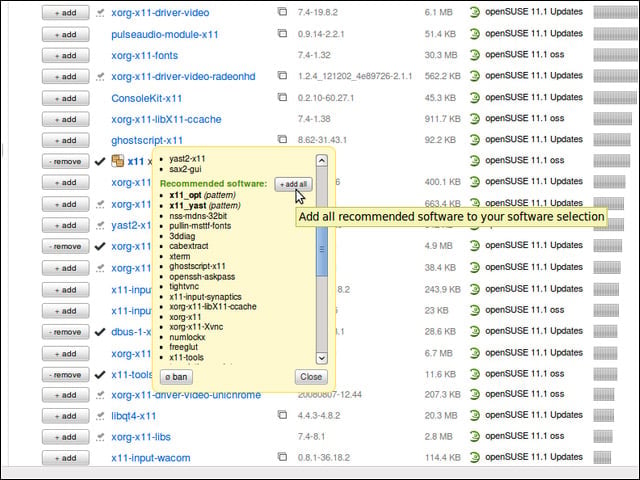The image size is (640, 480).
Task: Remove the package in the 4.9 MB row
Action: [x=65, y=247]
